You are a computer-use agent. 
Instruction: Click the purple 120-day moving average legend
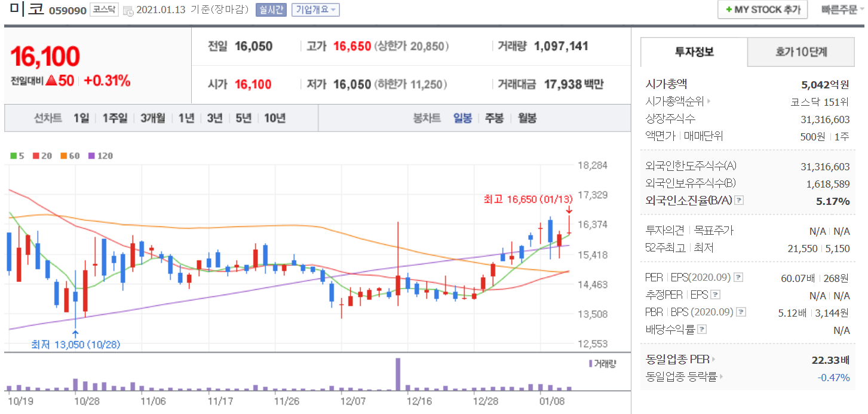click(100, 156)
